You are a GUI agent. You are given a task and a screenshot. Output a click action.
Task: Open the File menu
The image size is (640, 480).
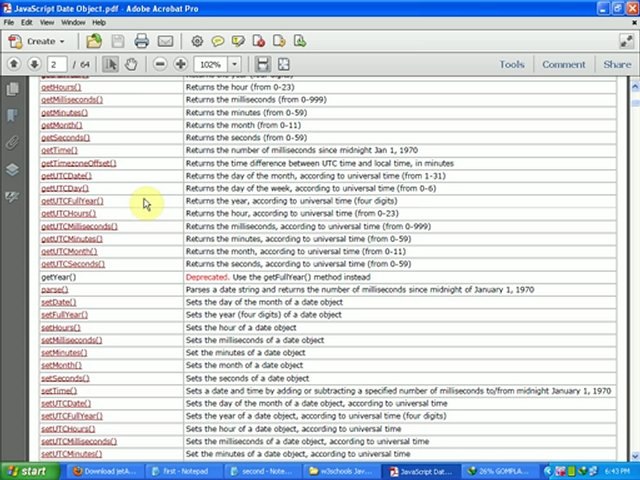(x=9, y=22)
